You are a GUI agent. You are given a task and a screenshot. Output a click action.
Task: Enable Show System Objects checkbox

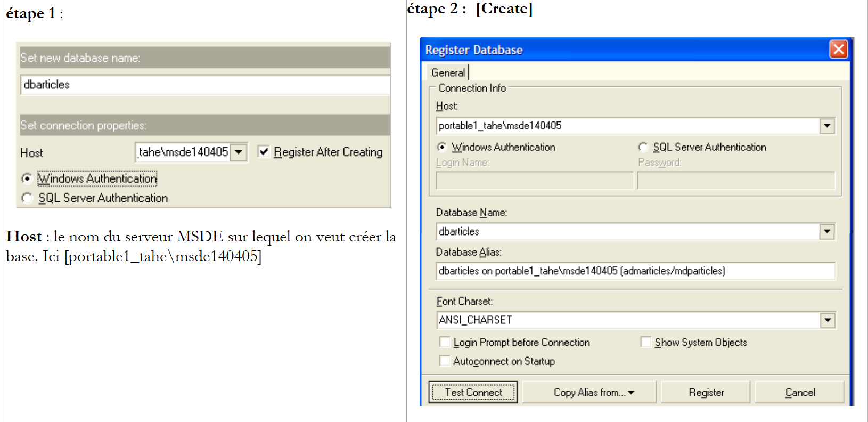[646, 342]
